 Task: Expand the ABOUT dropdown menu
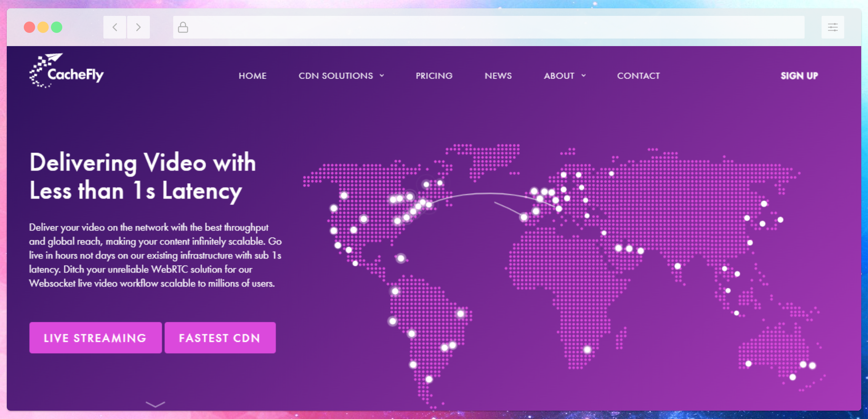point(565,76)
